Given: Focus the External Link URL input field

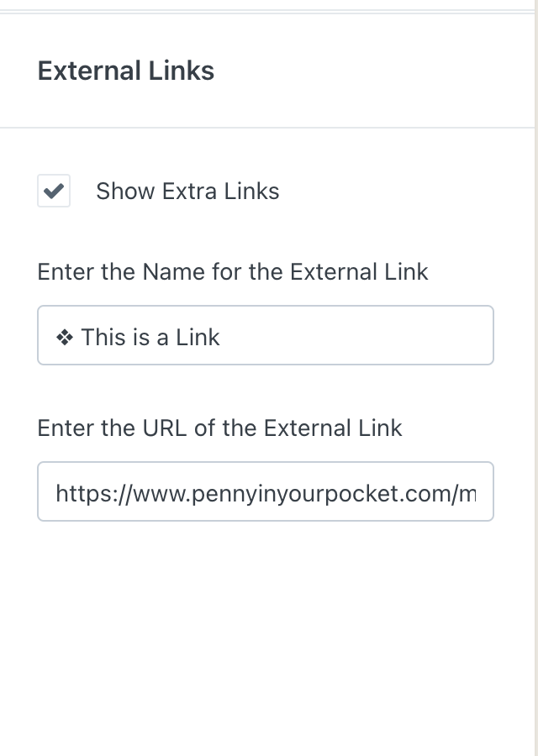Looking at the screenshot, I should 265,491.
